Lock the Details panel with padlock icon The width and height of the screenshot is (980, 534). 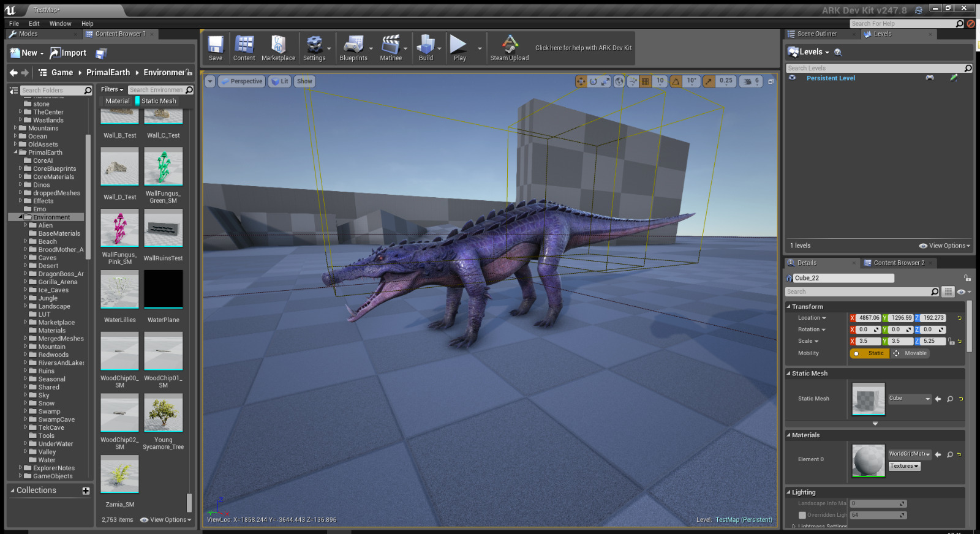967,278
